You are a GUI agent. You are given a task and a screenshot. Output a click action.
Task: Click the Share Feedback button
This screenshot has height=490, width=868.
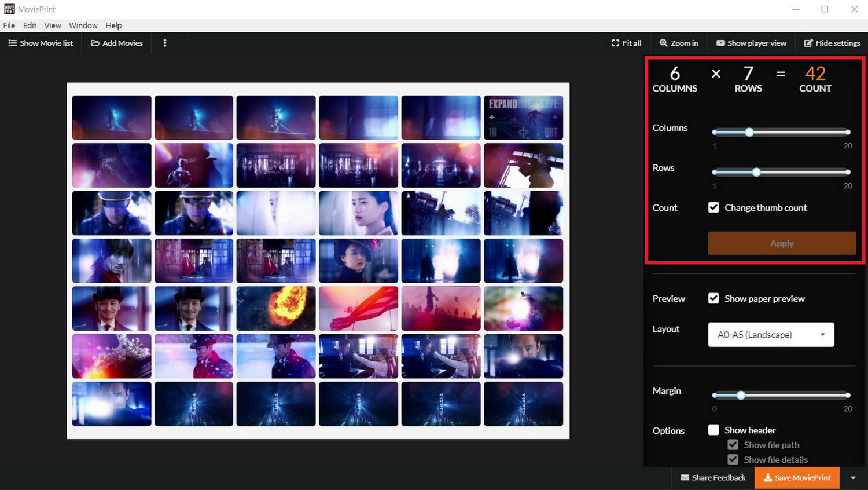[x=713, y=478]
